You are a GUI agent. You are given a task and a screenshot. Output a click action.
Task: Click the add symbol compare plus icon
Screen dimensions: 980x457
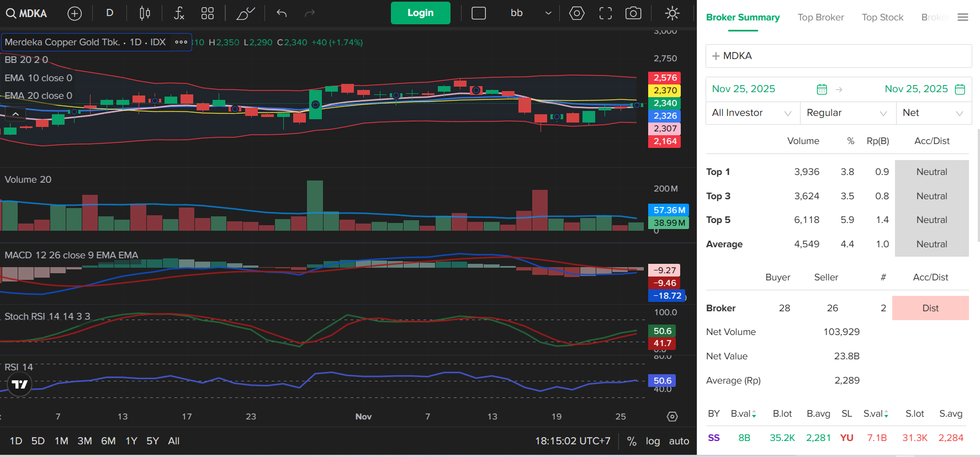click(75, 13)
